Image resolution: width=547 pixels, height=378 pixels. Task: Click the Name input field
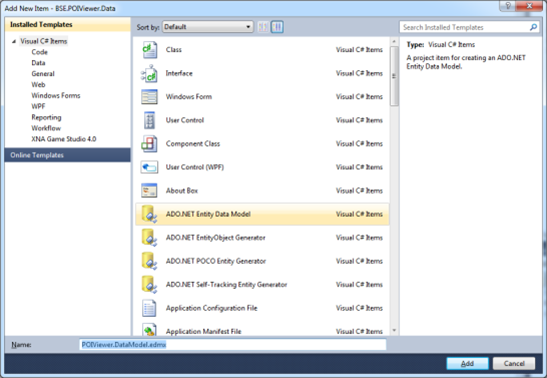point(233,345)
